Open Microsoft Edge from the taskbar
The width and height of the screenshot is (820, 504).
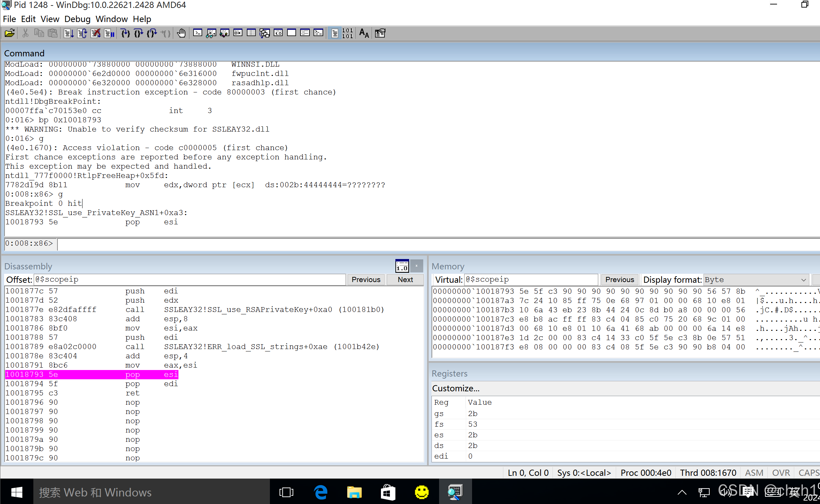click(320, 492)
